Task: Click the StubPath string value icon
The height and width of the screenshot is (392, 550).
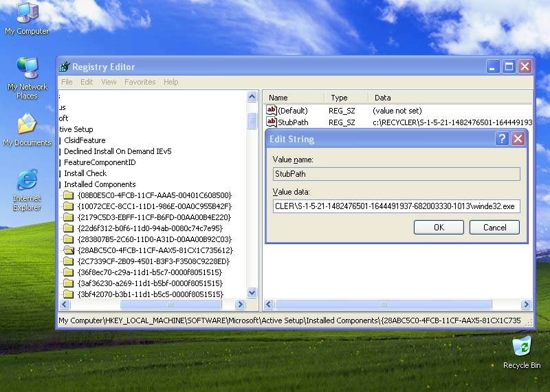Action: (x=272, y=122)
